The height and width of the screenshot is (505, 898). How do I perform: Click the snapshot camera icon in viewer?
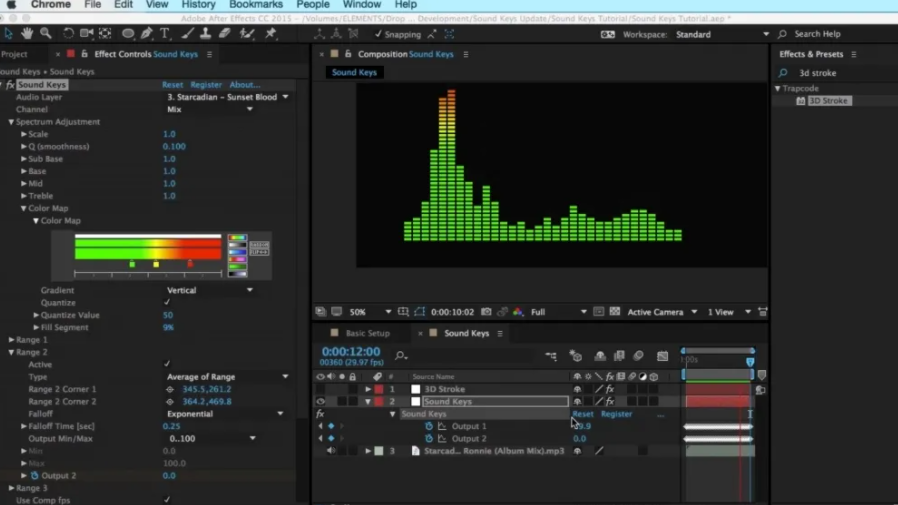point(486,312)
